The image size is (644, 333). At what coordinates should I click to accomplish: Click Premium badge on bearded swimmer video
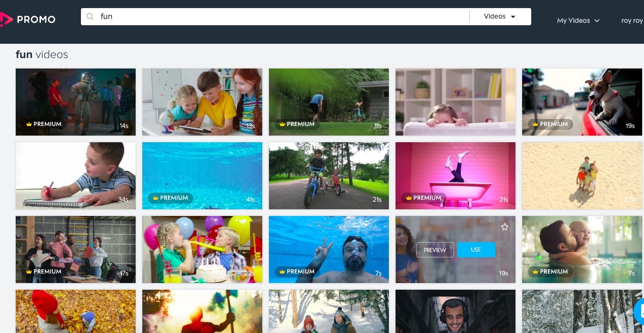click(297, 272)
